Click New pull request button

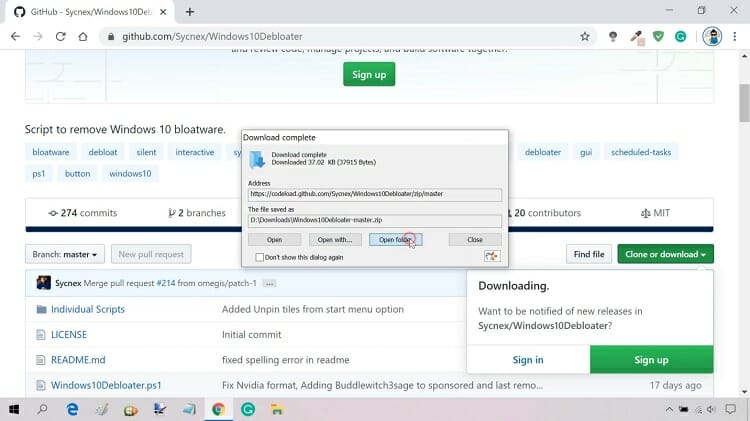click(151, 254)
